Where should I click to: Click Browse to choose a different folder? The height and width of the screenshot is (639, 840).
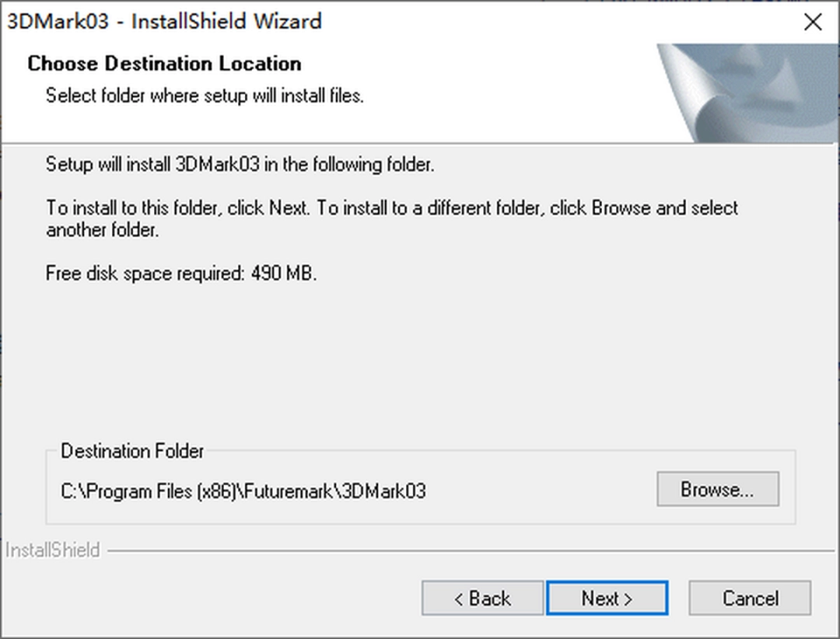716,488
